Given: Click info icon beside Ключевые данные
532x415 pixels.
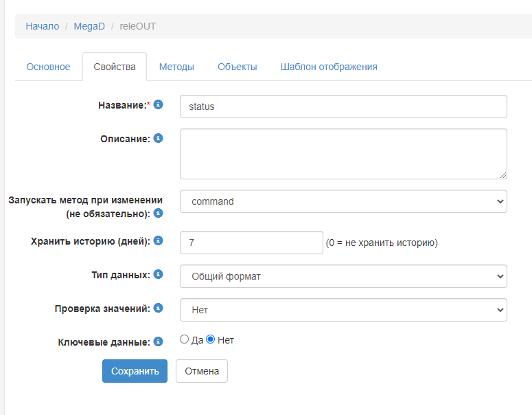Looking at the screenshot, I should point(158,341).
